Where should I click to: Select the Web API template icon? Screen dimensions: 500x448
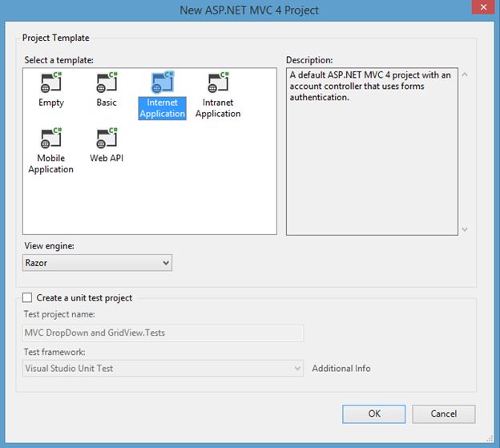107,138
